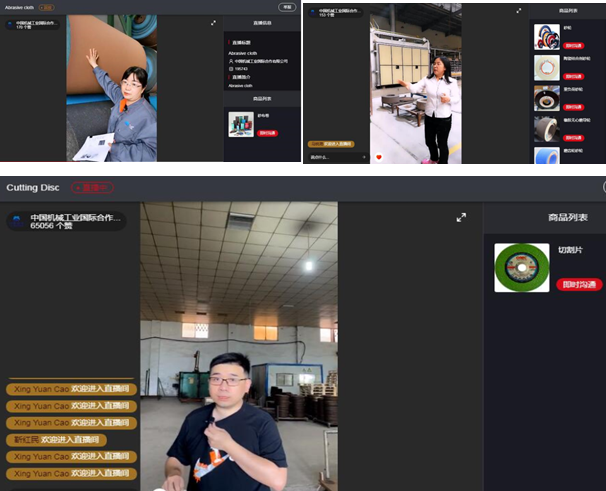Viewport: 606px width, 491px height.
Task: Click red chat button under abrasive cloth product
Action: point(267,132)
